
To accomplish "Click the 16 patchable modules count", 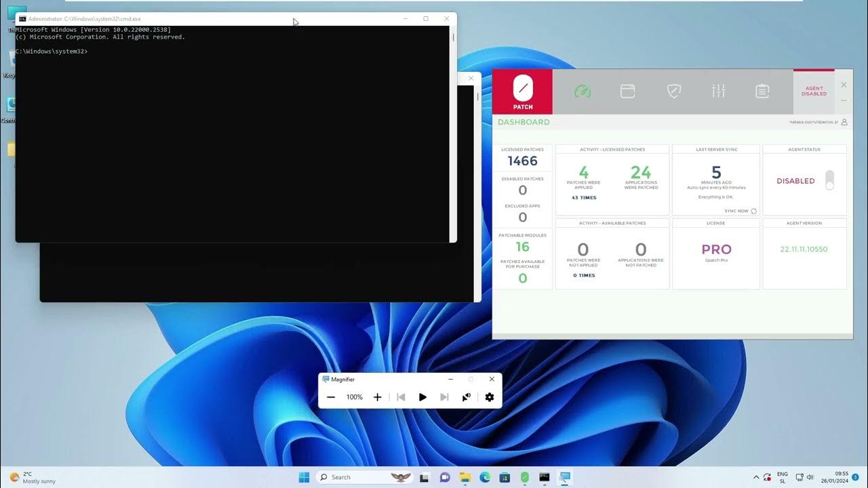I will pos(522,247).
